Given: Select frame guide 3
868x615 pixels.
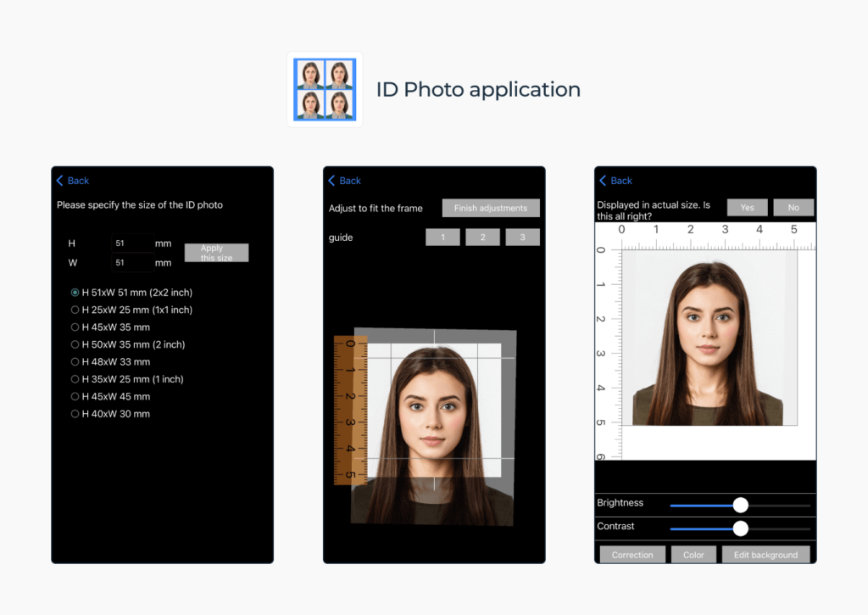Looking at the screenshot, I should tap(522, 237).
